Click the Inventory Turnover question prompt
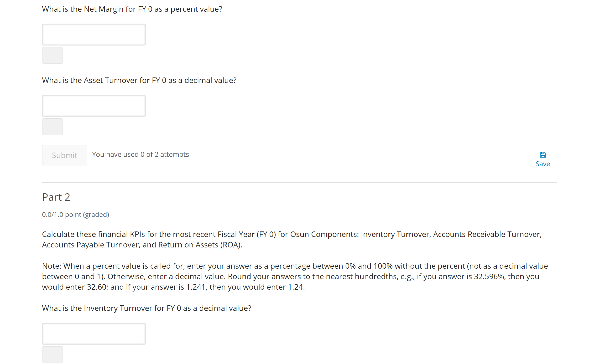 146,308
